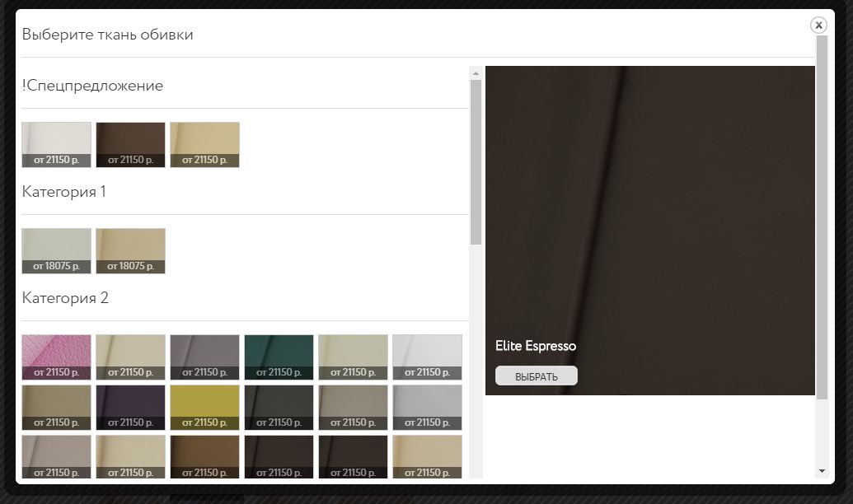Click the Elite Espresso fabric name label

click(536, 346)
